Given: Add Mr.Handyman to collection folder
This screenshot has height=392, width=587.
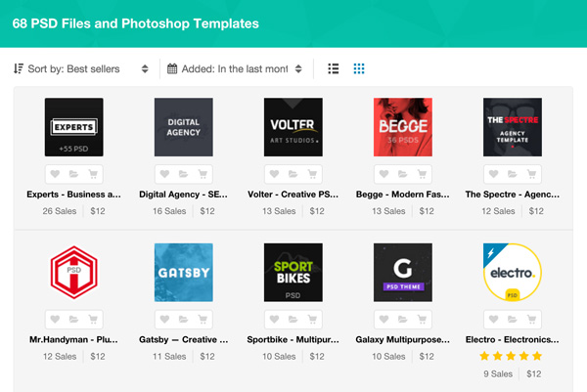Looking at the screenshot, I should pos(74,320).
